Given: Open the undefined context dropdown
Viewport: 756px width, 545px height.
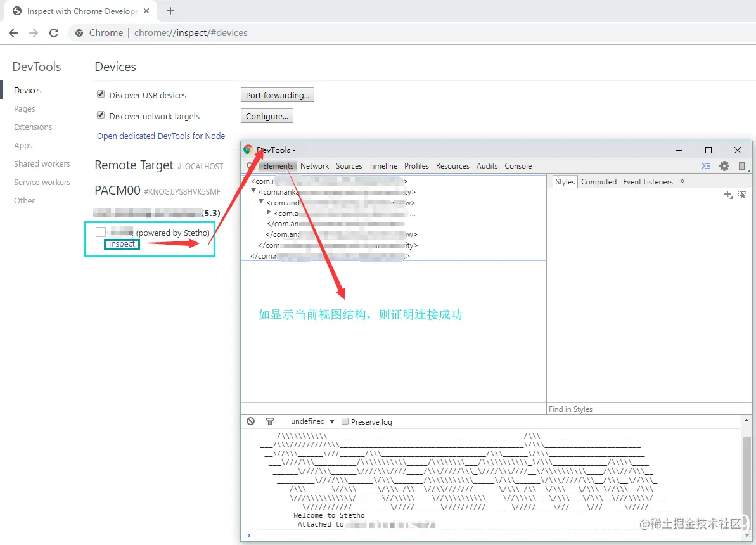Looking at the screenshot, I should click(313, 421).
